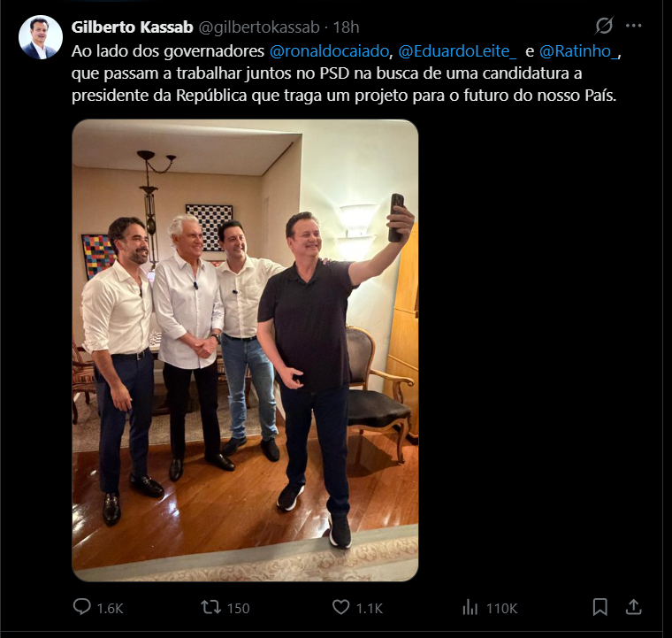Open the post via 18h timestamp
The height and width of the screenshot is (638, 672).
point(346,27)
